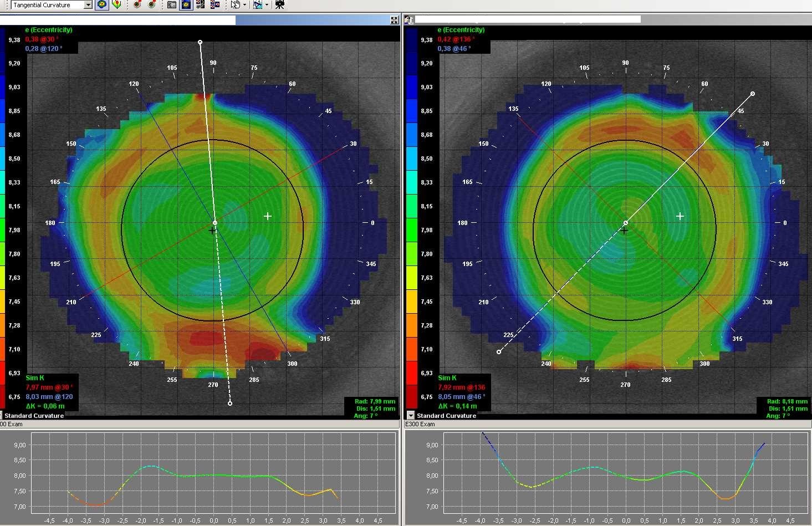Image resolution: width=812 pixels, height=526 pixels.
Task: Select the left exam tab below the map
Action: point(11,424)
